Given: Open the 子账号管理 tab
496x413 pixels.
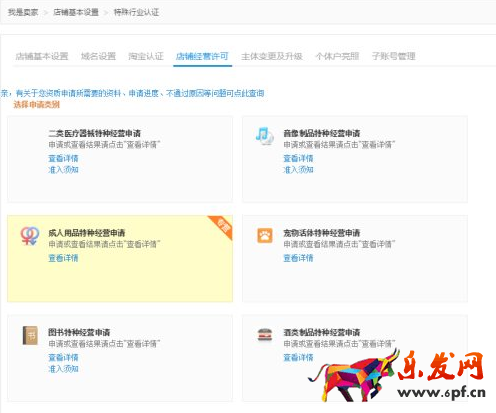Looking at the screenshot, I should point(394,56).
